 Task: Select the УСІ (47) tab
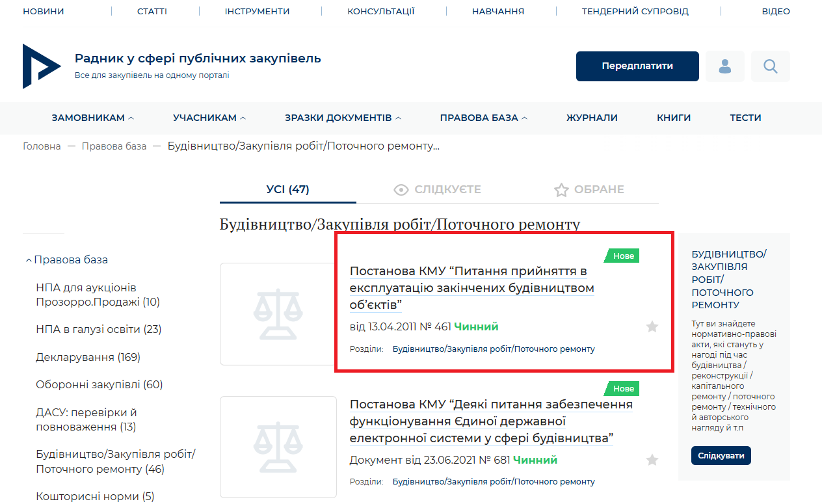click(287, 190)
